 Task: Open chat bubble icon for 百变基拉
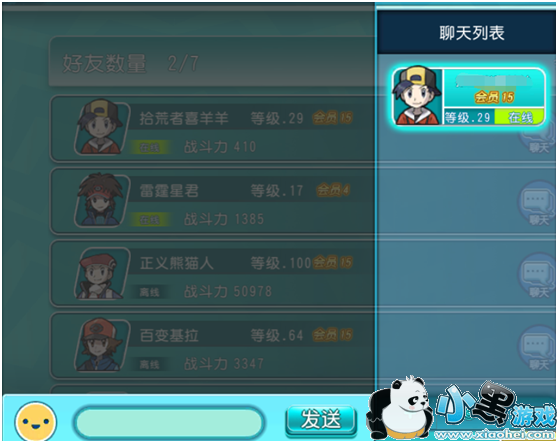point(537,348)
